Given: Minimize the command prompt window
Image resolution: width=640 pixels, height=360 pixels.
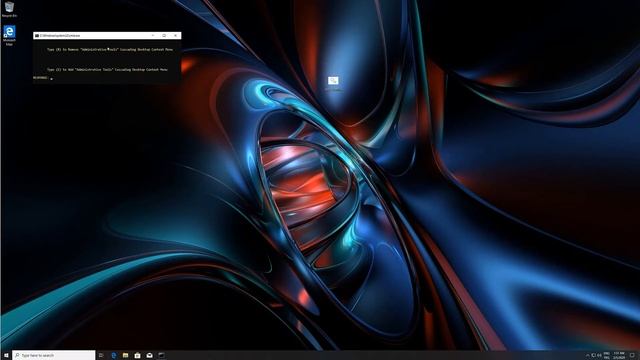Looking at the screenshot, I should pyautogui.click(x=153, y=36).
